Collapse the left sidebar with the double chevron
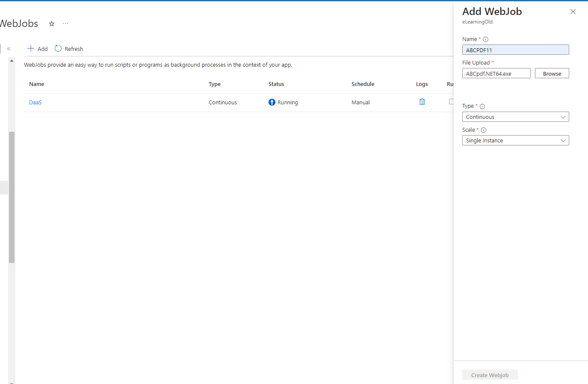 tap(9, 48)
